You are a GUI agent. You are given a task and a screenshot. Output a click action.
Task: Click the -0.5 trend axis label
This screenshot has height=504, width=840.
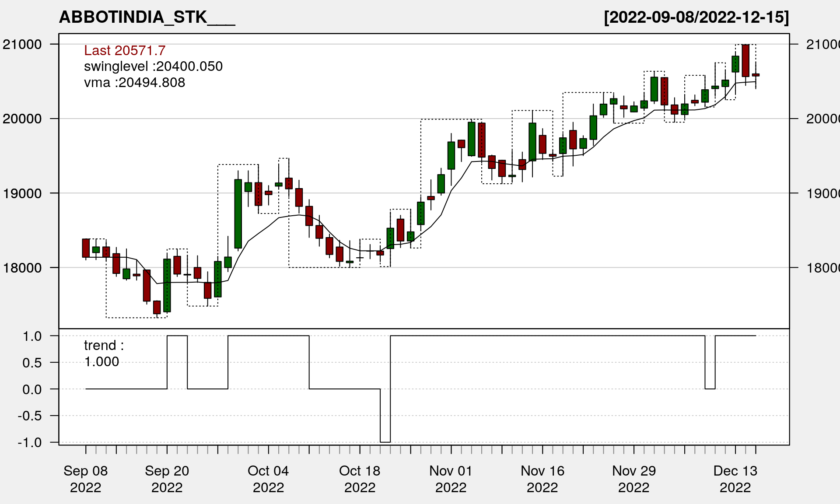click(30, 416)
